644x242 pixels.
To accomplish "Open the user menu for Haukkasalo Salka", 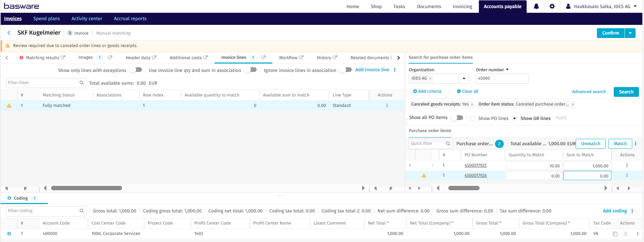I will [x=601, y=6].
